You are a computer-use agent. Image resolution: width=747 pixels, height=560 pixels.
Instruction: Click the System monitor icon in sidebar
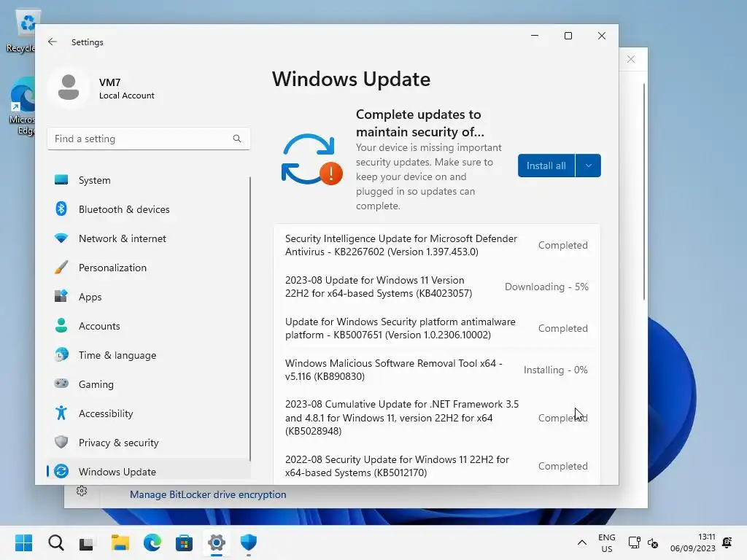point(61,179)
